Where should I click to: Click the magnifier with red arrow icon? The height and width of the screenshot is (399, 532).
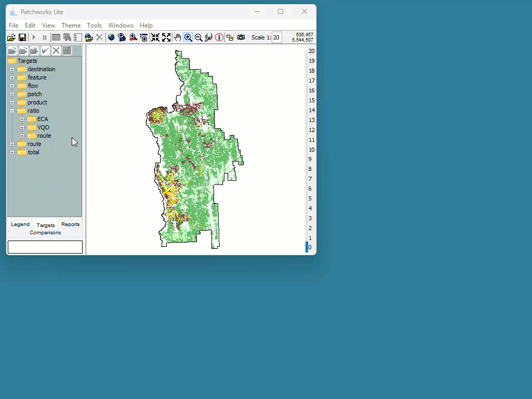(133, 37)
